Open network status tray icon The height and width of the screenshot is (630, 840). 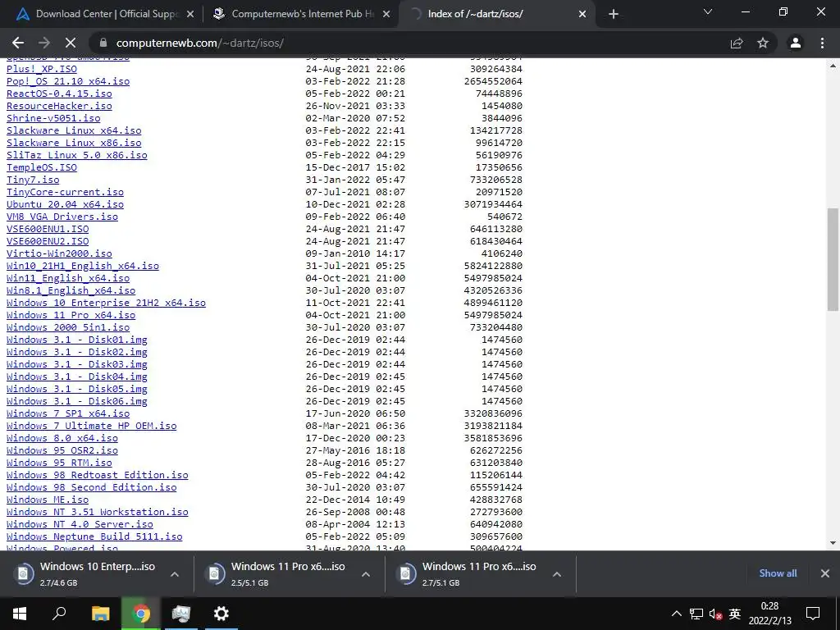[x=696, y=614]
